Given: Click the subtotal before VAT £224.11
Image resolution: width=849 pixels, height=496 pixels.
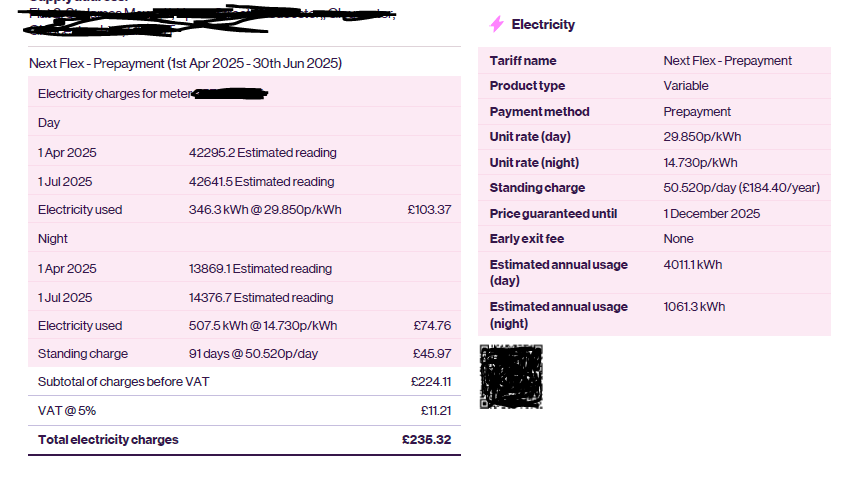Looking at the screenshot, I should click(431, 381).
